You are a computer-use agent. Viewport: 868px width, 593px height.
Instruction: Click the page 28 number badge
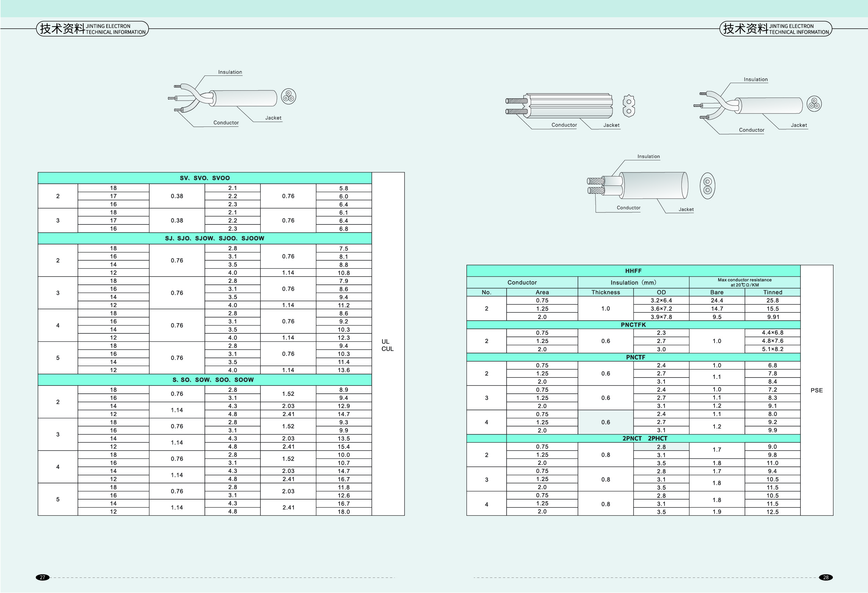(826, 577)
